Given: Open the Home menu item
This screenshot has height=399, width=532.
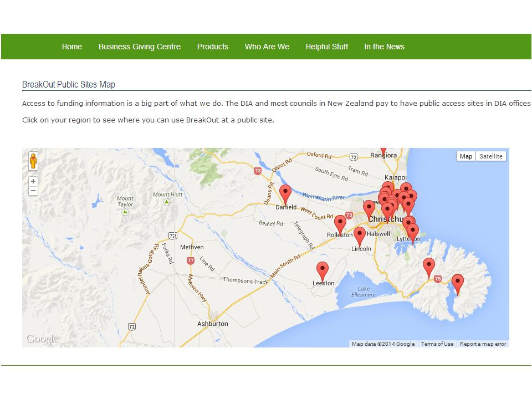Looking at the screenshot, I should [x=72, y=47].
